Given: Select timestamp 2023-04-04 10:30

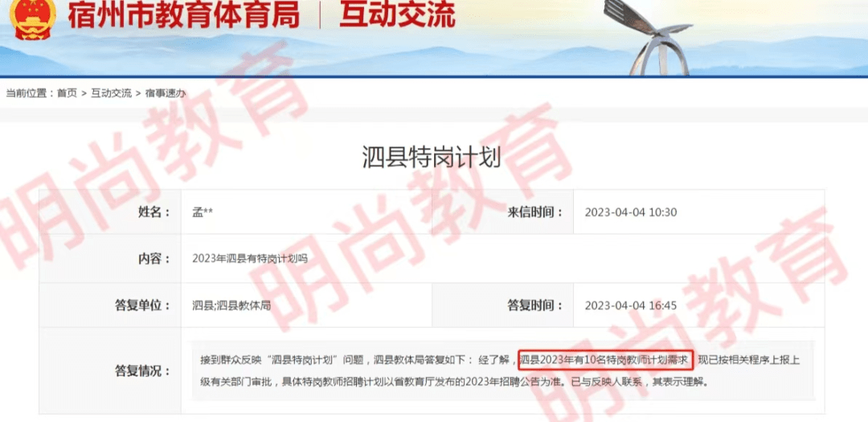Looking at the screenshot, I should 631,212.
